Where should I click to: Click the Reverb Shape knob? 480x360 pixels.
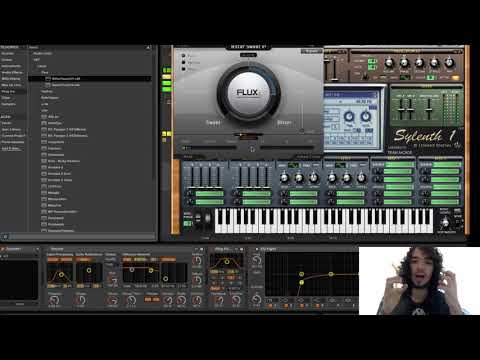click(x=80, y=300)
